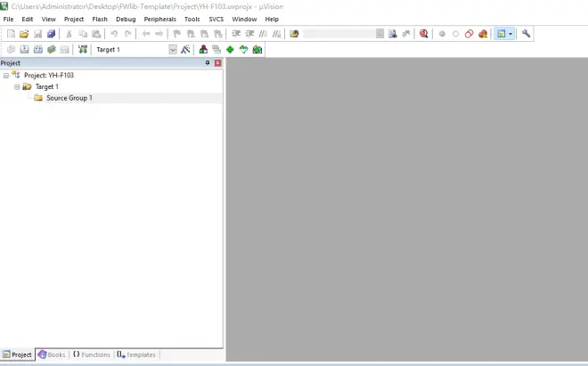
Task: Select the Project tab at bottom
Action: click(x=17, y=354)
